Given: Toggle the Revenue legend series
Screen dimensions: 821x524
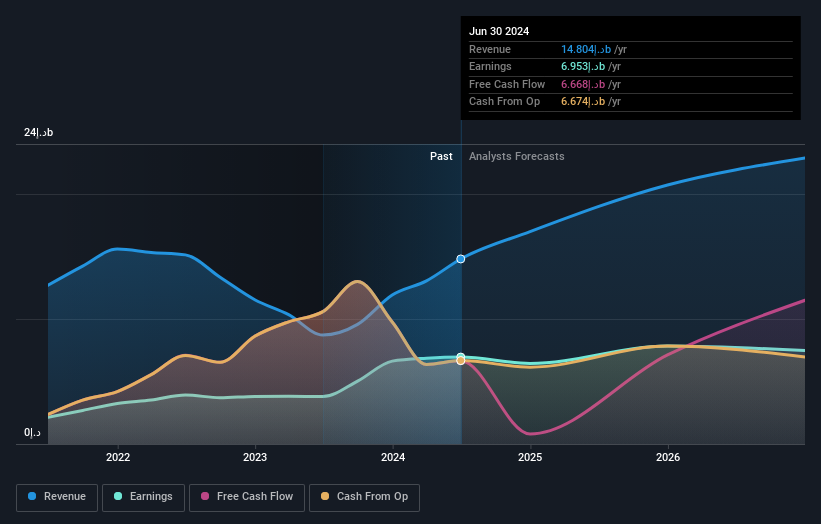Looking at the screenshot, I should [57, 497].
